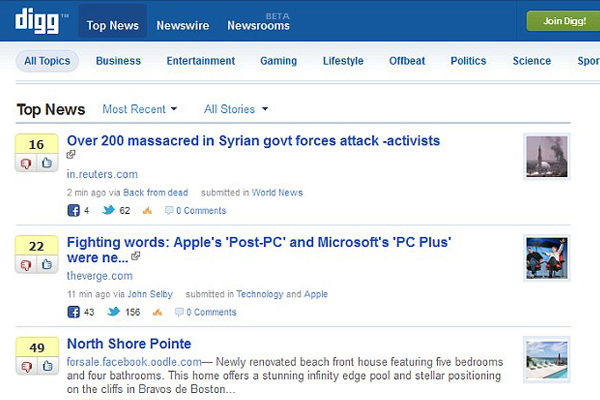
Task: Click the Join Digg! button
Action: [x=564, y=21]
